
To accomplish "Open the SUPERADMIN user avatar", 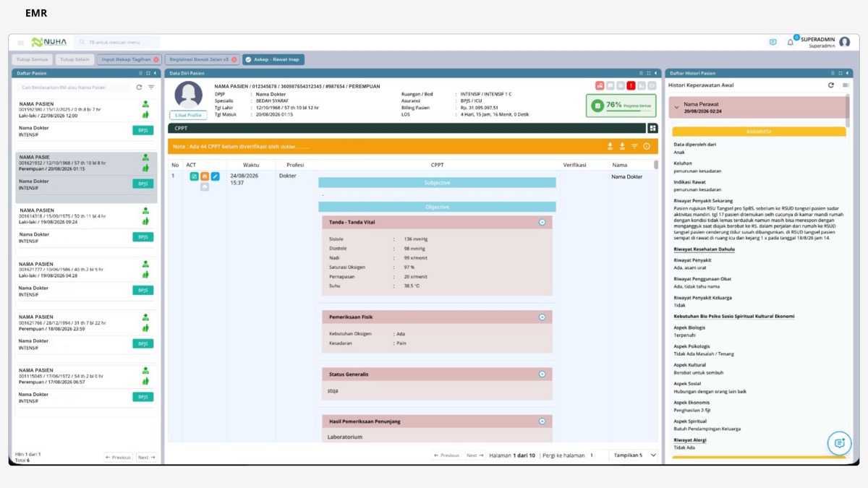I will point(845,43).
